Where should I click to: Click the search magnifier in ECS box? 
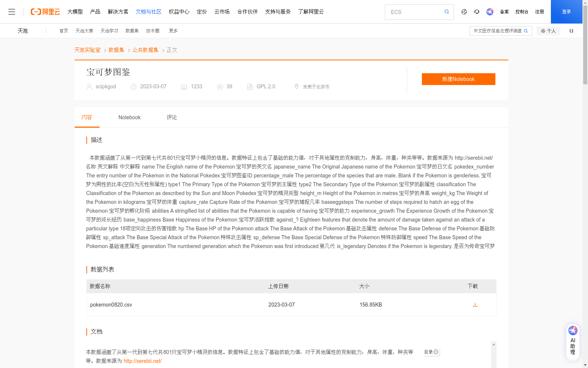[447, 12]
